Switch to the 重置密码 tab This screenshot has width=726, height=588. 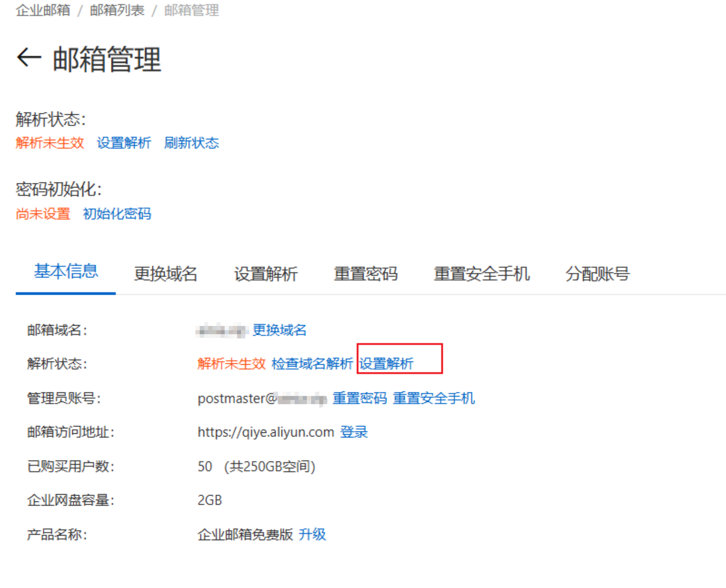366,274
